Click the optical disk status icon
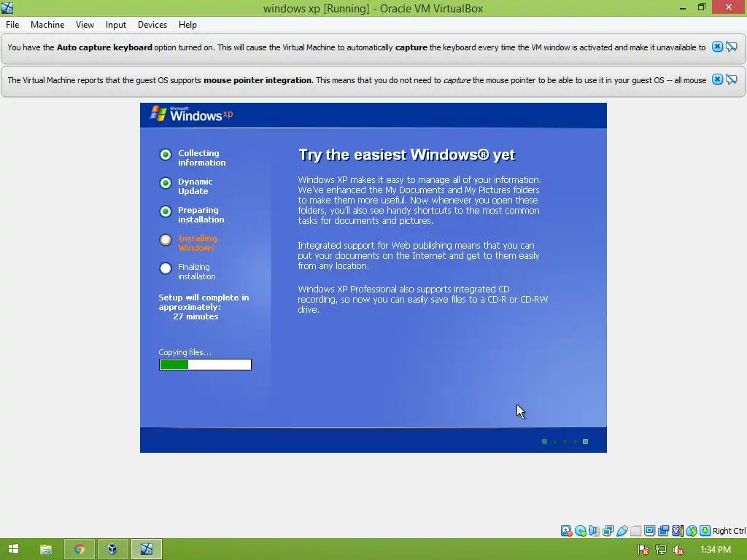Image resolution: width=747 pixels, height=560 pixels. pyautogui.click(x=580, y=531)
